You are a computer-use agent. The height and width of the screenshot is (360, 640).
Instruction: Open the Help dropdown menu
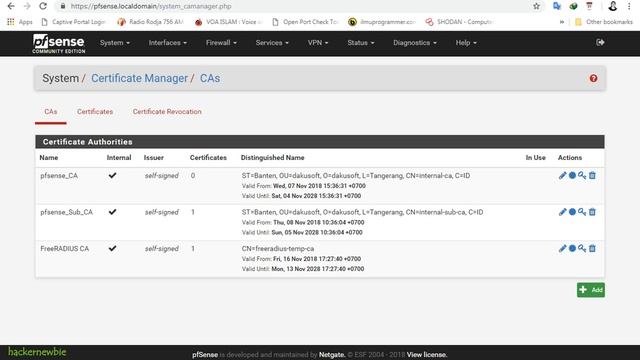466,43
